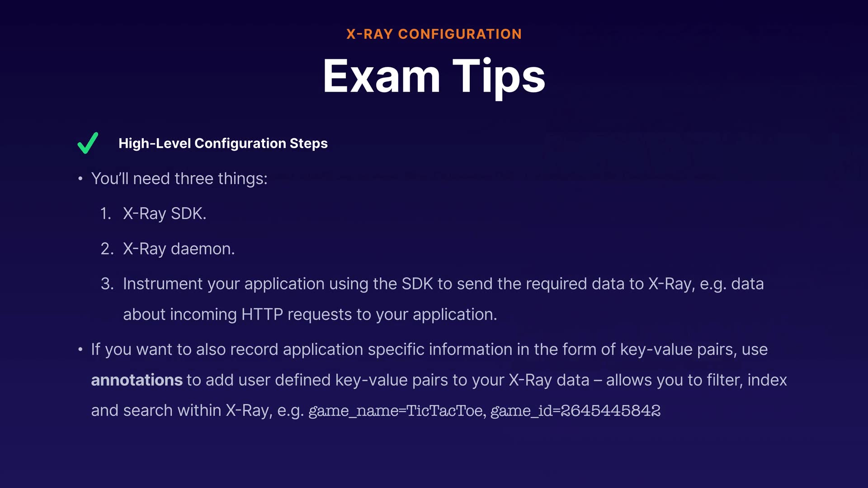Click the "and search within X-Ray" text
Screen dimensions: 868x488
click(x=197, y=411)
